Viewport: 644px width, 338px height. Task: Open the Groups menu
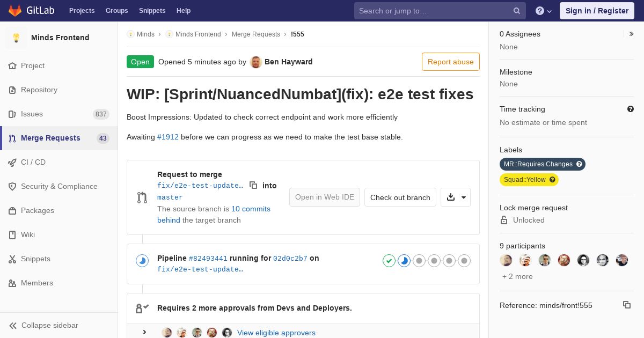(117, 11)
